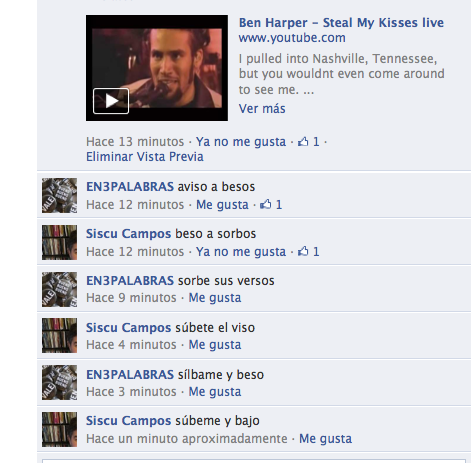The height and width of the screenshot is (463, 475).
Task: Unlike 'beso a sorbos' comment
Action: pos(241,252)
